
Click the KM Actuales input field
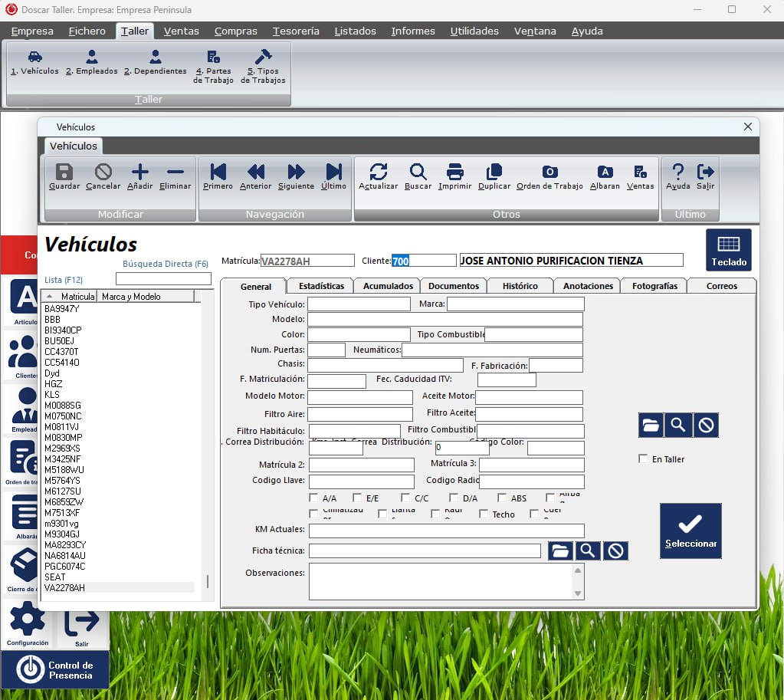pos(446,531)
